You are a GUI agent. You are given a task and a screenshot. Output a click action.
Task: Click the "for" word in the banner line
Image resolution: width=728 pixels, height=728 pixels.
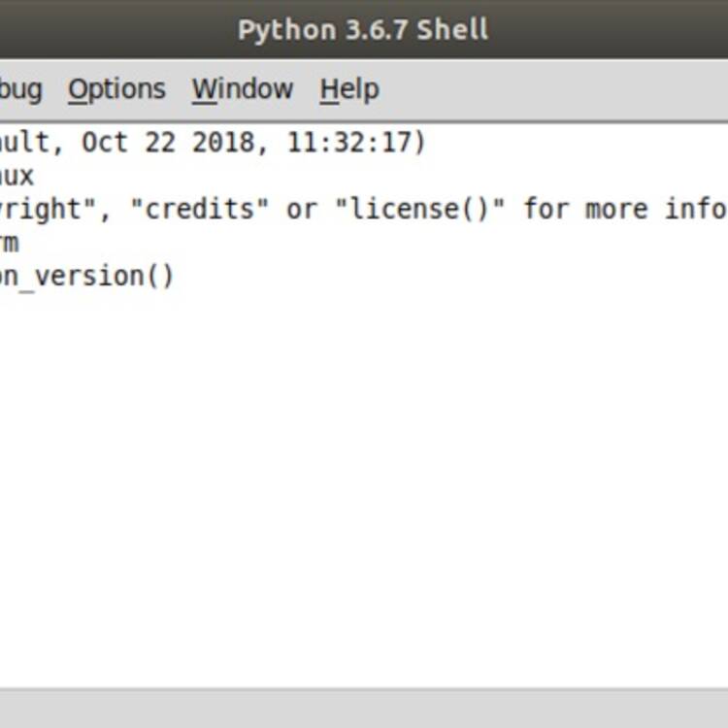tap(546, 209)
